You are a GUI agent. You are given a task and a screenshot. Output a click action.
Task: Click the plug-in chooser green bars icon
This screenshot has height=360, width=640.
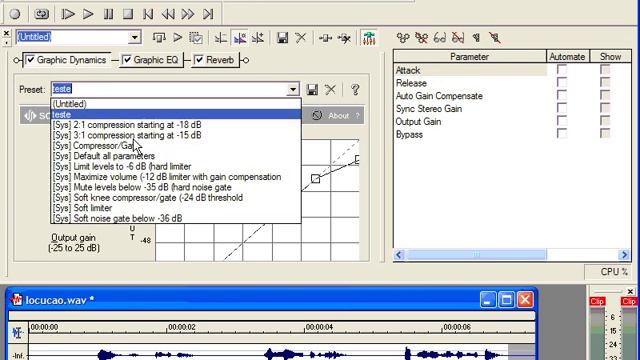pos(369,38)
